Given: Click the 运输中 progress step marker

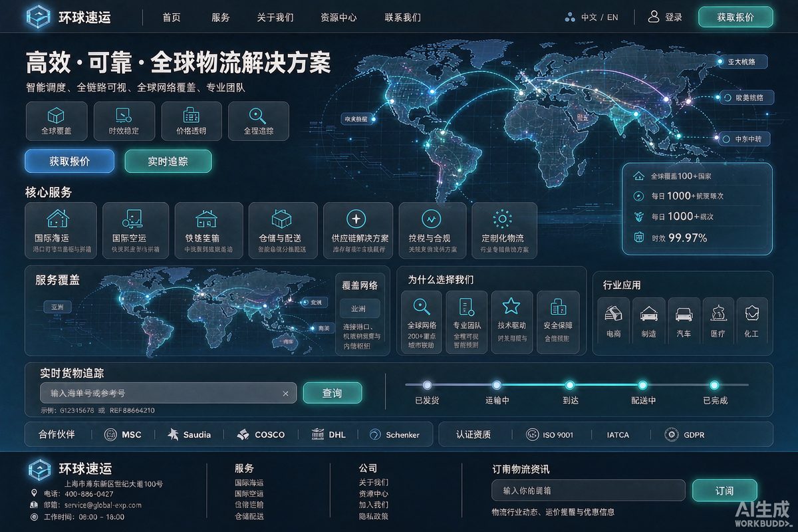Looking at the screenshot, I should tap(497, 385).
